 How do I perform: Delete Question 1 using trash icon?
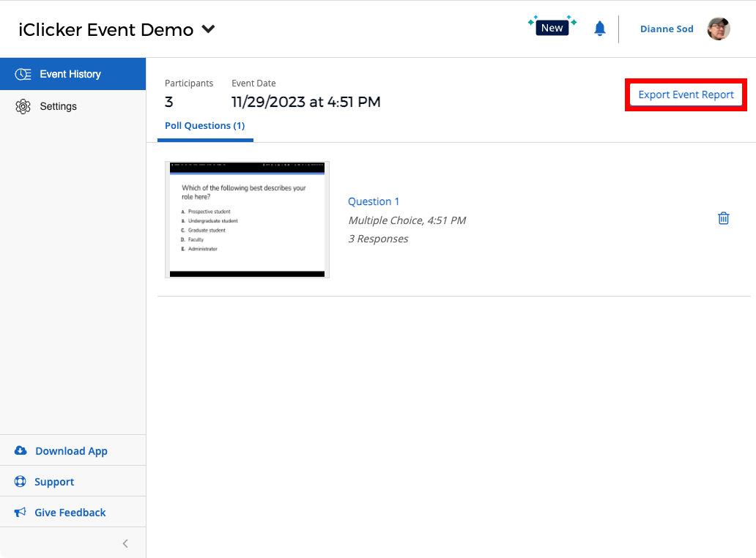[723, 217]
